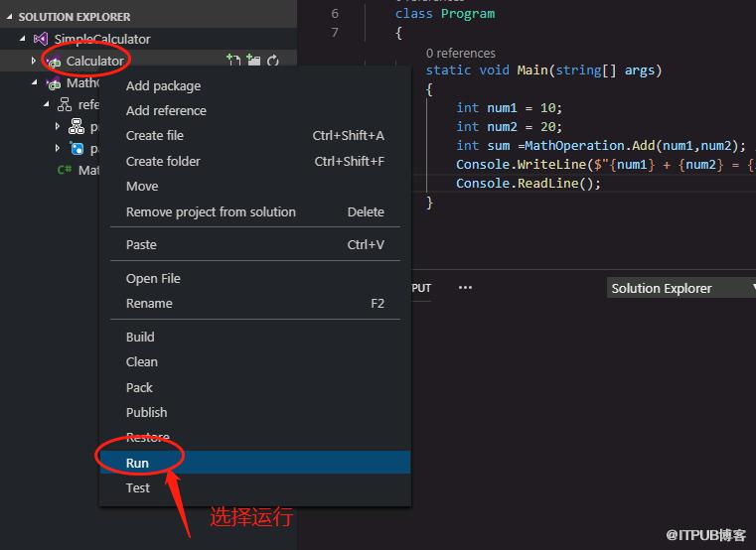
Task: Click the blue packages icon in the tree
Action: click(x=76, y=148)
